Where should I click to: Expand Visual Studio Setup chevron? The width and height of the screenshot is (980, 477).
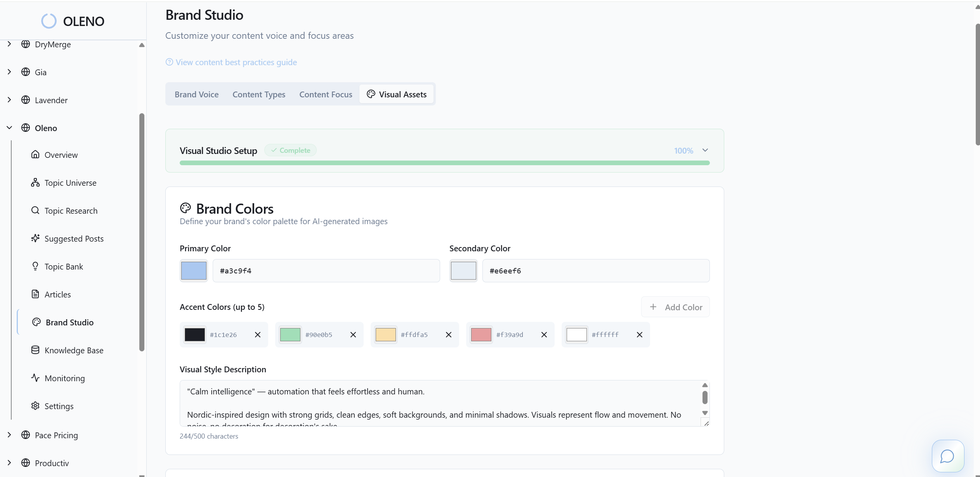pos(705,150)
